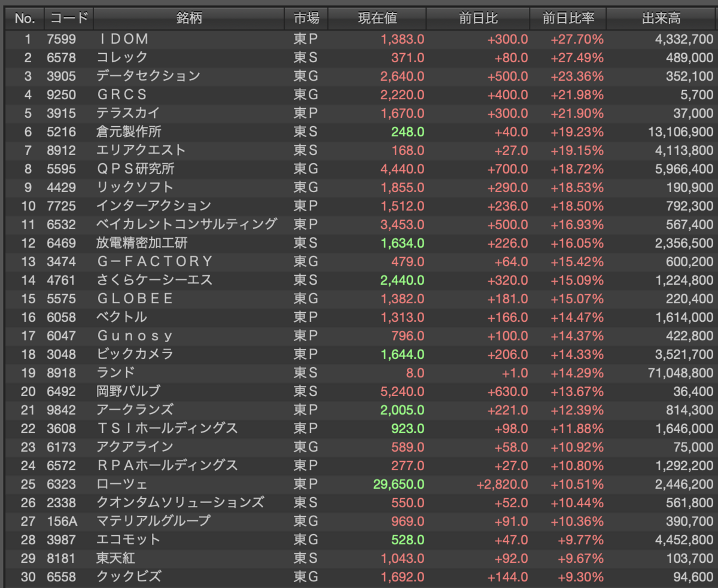
Task: Select current price 29,650.0
Action: 398,484
